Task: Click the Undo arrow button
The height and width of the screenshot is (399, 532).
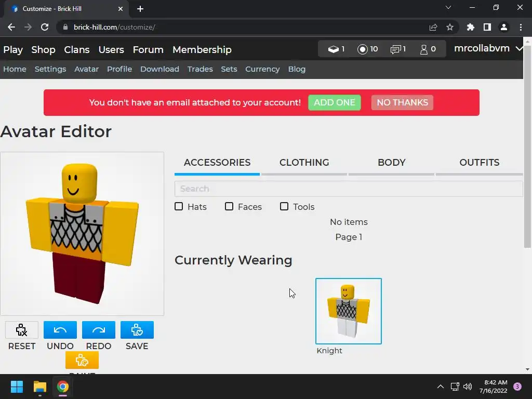Action: (60, 330)
